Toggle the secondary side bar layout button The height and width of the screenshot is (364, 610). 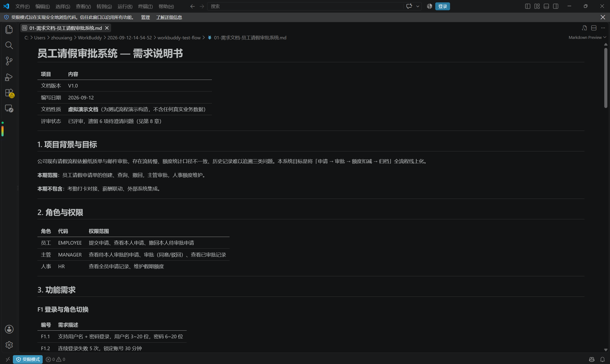coord(556,6)
